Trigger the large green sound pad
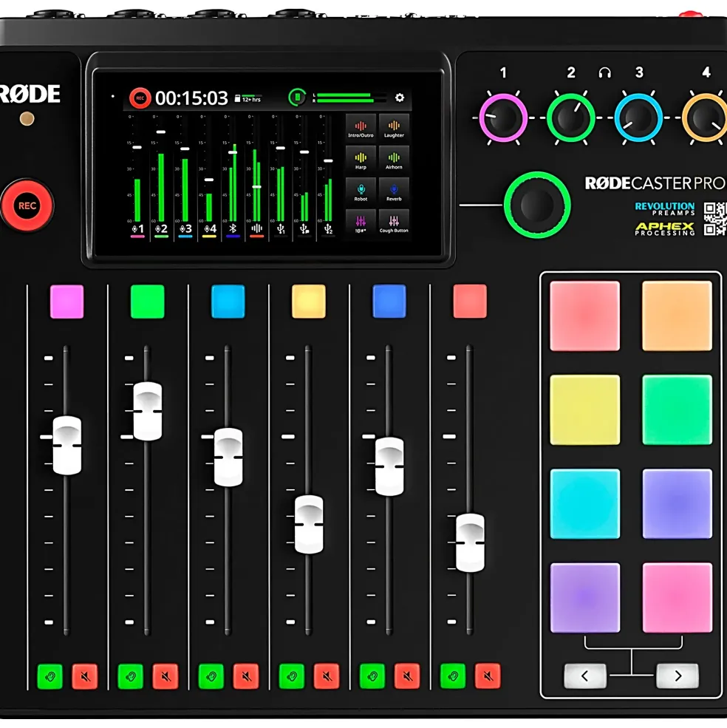Viewport: 727px width, 728px height. click(x=677, y=410)
